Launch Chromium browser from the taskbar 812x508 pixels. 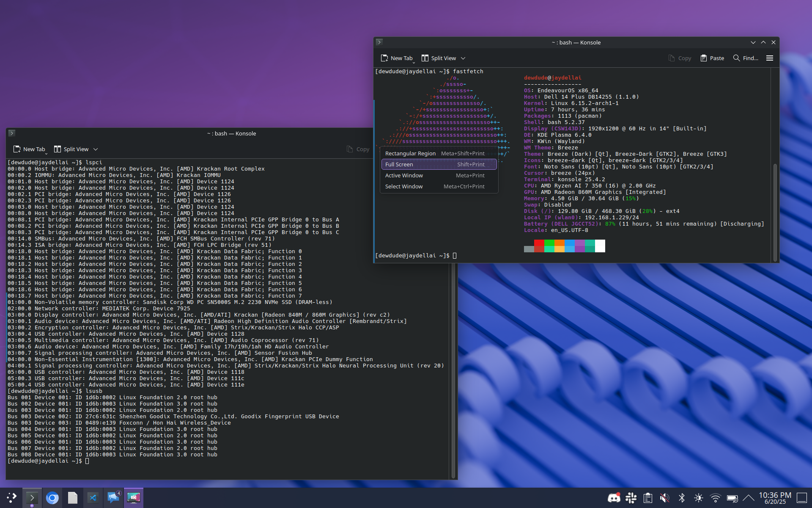click(x=52, y=498)
